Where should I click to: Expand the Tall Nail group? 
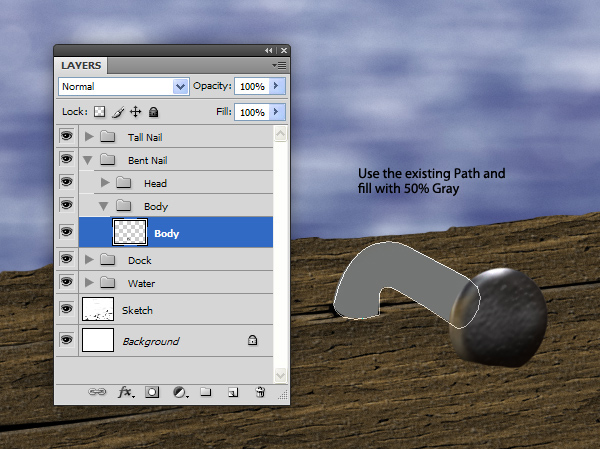coord(89,137)
